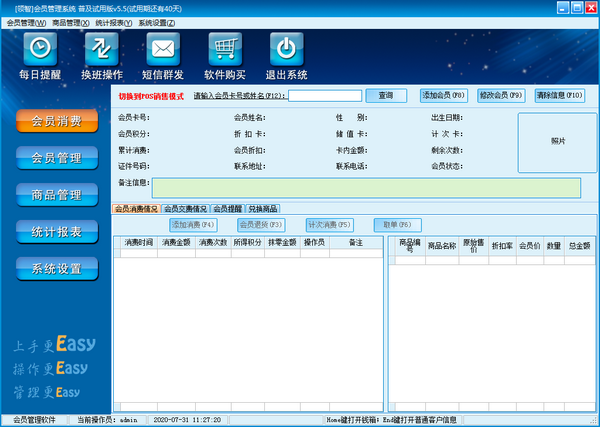The image size is (600, 427).
Task: Click the 会员退货(F3) button
Action: 261,225
